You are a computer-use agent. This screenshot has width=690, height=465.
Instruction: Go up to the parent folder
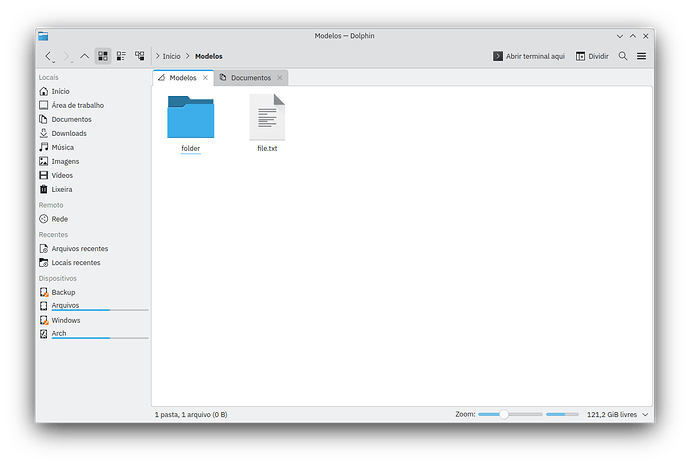coord(84,56)
